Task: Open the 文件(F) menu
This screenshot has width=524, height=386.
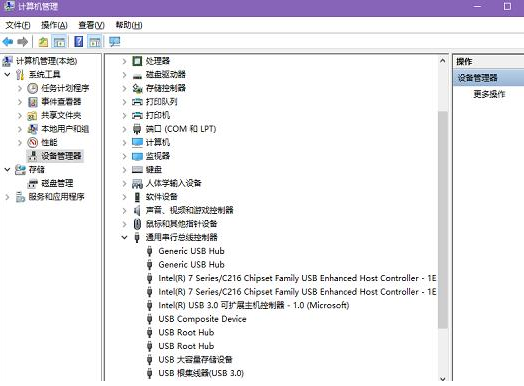Action: (18, 25)
